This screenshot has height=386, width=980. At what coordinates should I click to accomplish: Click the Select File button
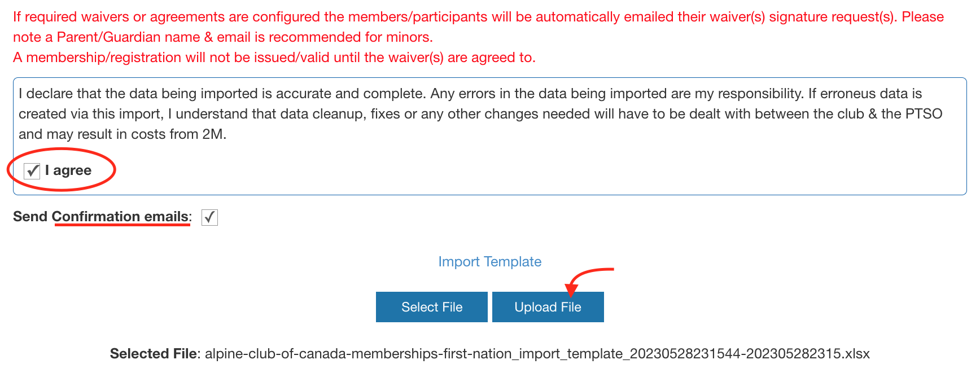(x=432, y=307)
